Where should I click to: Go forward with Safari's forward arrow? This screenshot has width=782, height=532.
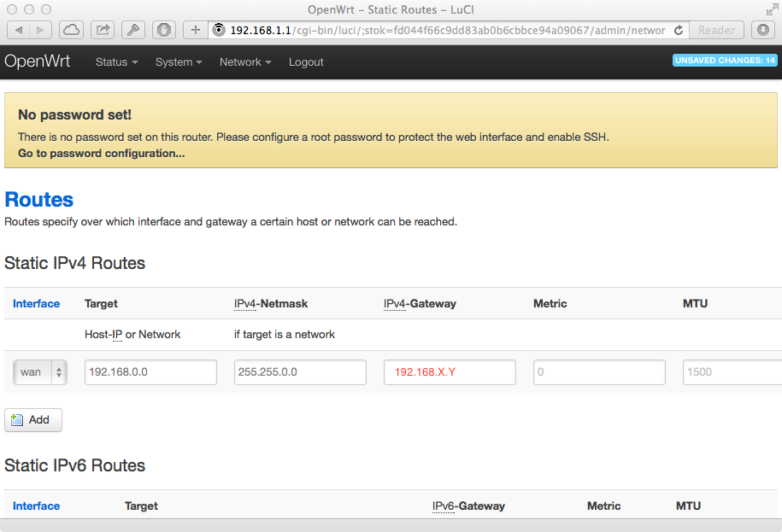click(x=40, y=31)
